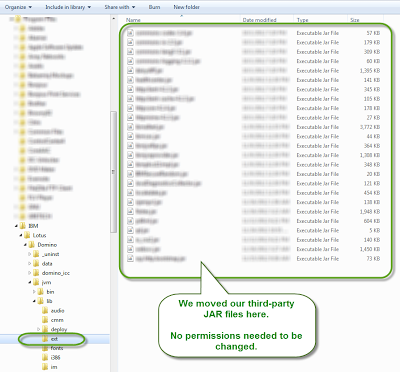Select the jar file icon sized 454 KB
Screen dimensions: 400x372
click(x=130, y=193)
